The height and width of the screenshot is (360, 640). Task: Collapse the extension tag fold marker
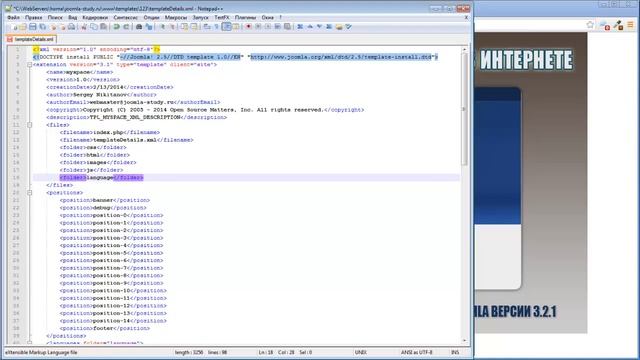tap(29, 64)
